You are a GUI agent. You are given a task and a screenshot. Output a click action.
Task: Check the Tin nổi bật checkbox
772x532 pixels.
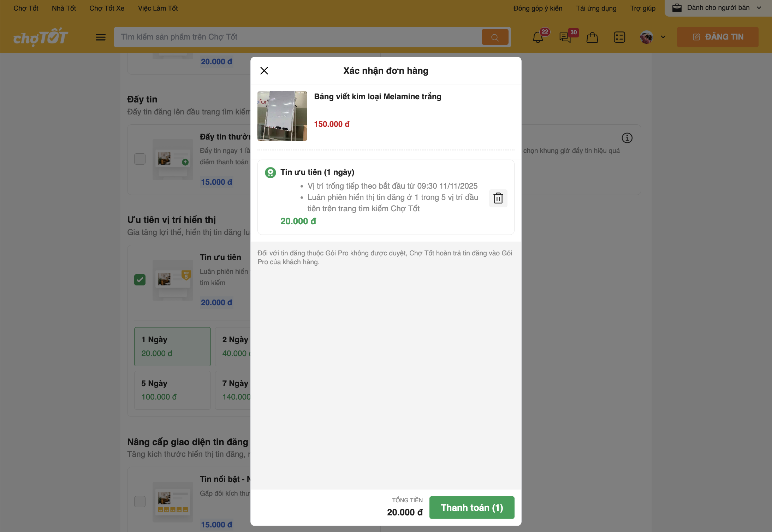(140, 502)
